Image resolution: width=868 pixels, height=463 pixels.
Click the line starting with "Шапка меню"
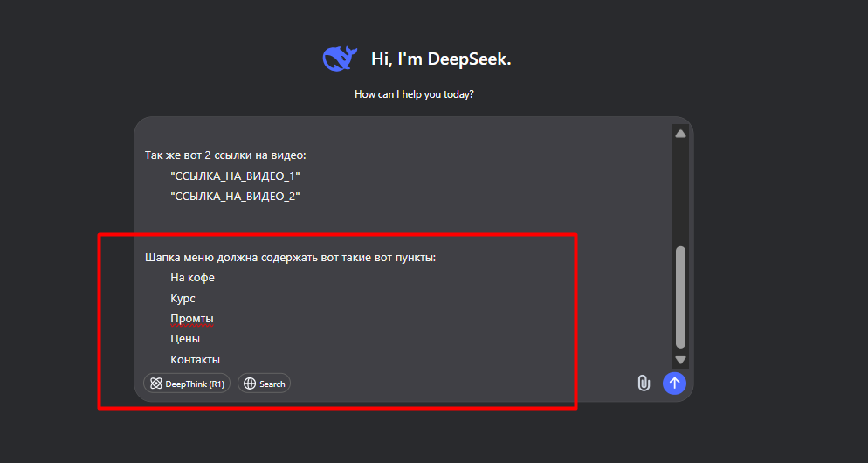tap(291, 258)
